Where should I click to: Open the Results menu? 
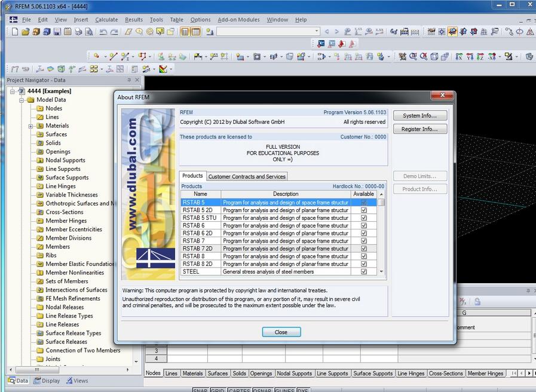coord(134,20)
